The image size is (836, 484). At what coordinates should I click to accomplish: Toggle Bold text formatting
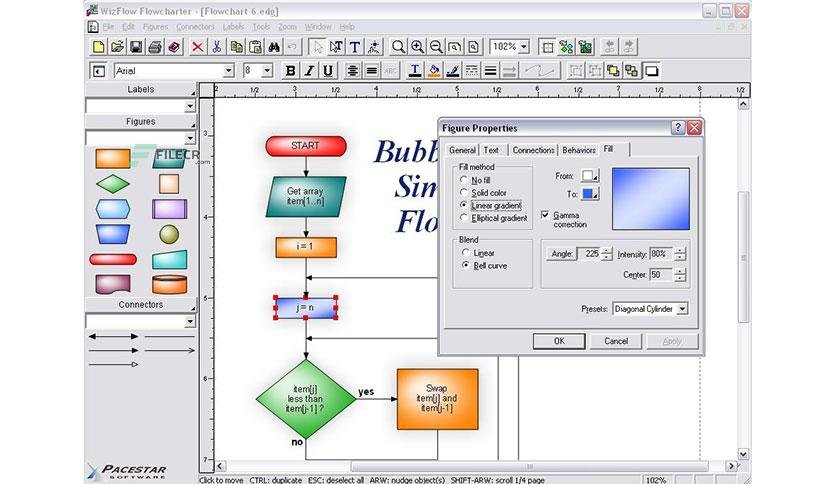[x=291, y=70]
